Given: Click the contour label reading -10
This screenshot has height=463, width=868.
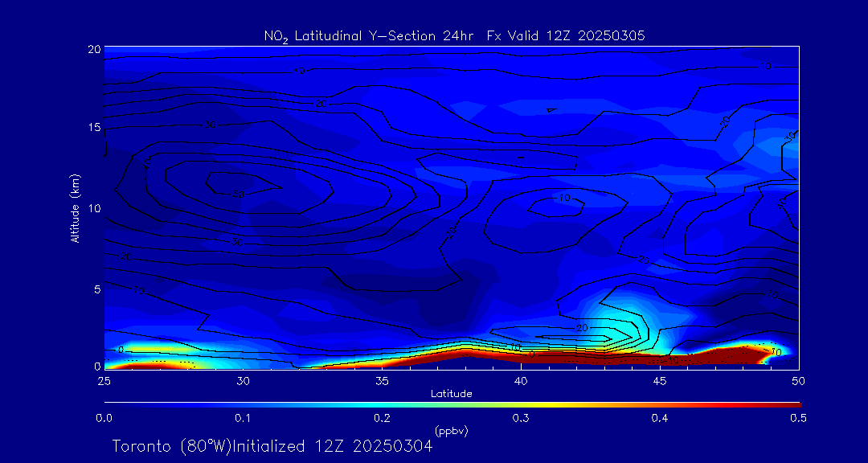Looking at the screenshot, I should pyautogui.click(x=670, y=361).
